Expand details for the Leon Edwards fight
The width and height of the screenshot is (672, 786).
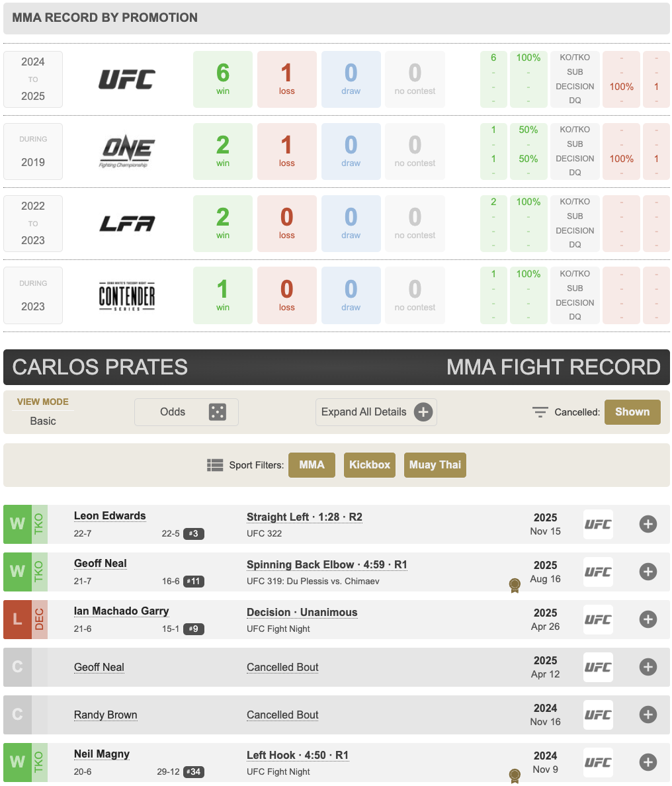coord(648,525)
